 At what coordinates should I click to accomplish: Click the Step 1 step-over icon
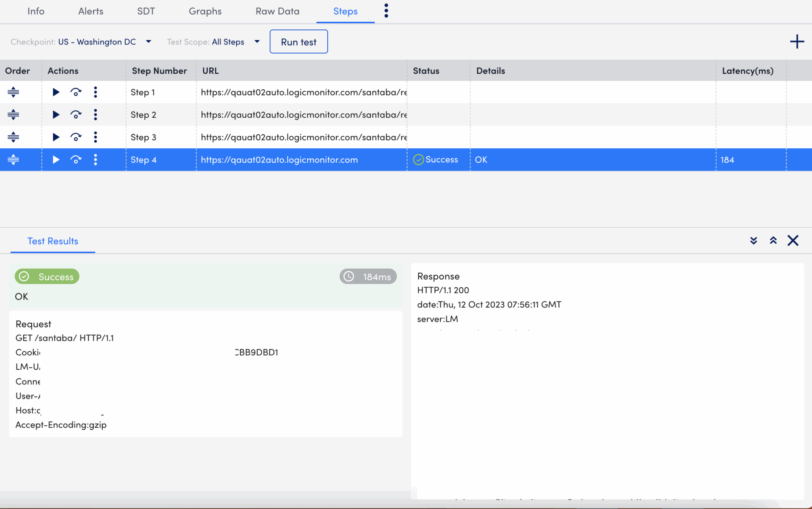(76, 92)
